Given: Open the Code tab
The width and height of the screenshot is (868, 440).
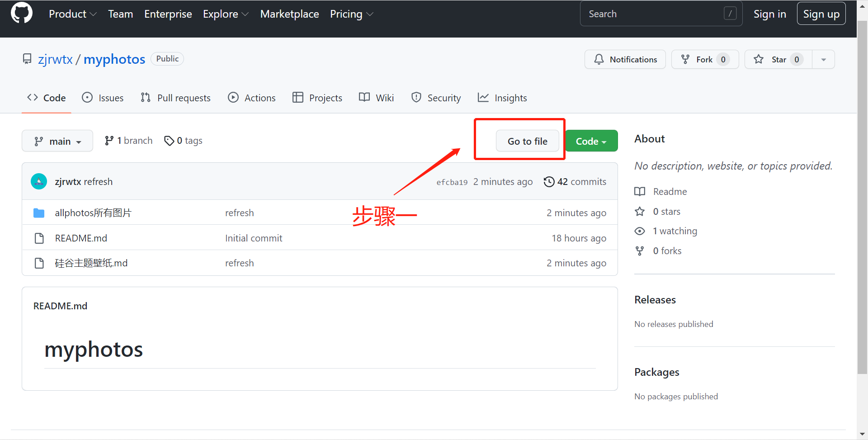Looking at the screenshot, I should coord(47,98).
